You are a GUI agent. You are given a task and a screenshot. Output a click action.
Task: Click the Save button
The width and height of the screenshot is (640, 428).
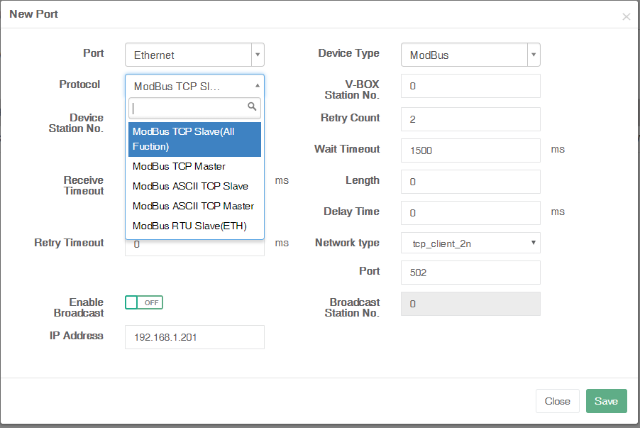[606, 401]
